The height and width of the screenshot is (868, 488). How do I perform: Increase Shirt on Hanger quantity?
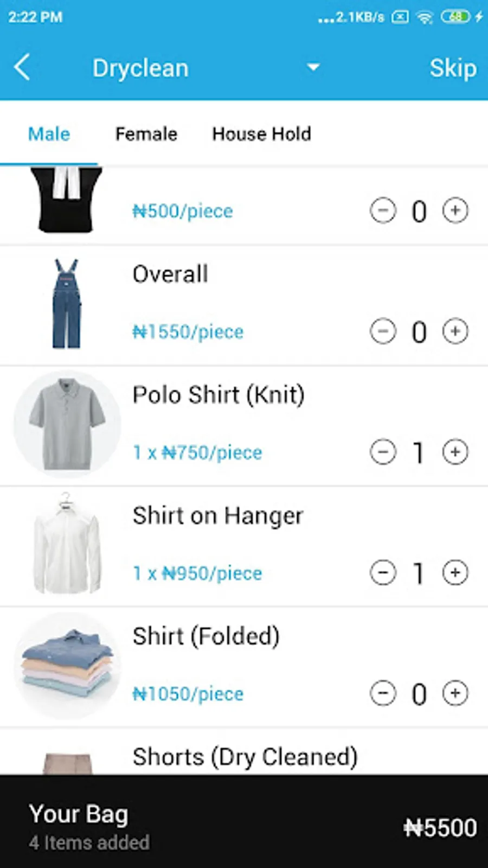455,572
